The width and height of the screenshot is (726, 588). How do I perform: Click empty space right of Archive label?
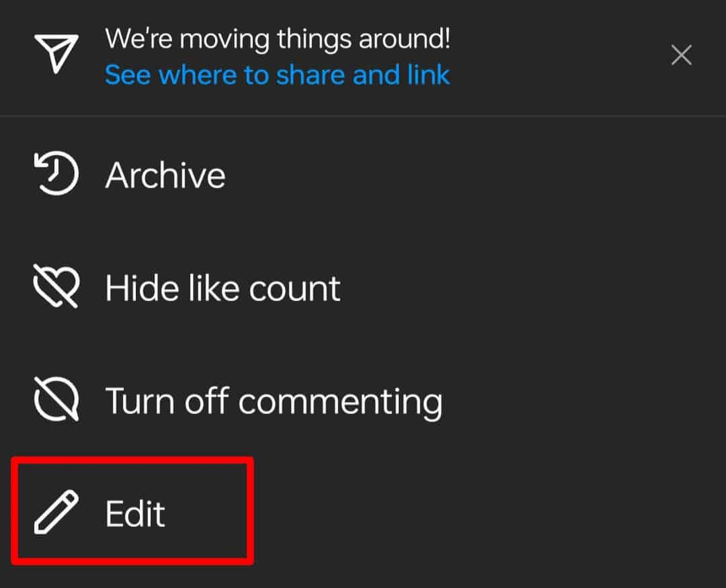pos(471,175)
